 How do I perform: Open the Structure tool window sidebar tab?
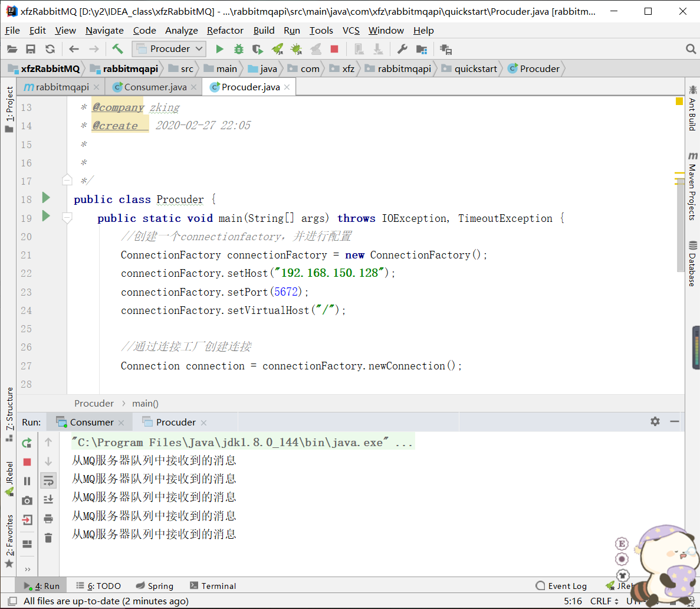pos(9,415)
